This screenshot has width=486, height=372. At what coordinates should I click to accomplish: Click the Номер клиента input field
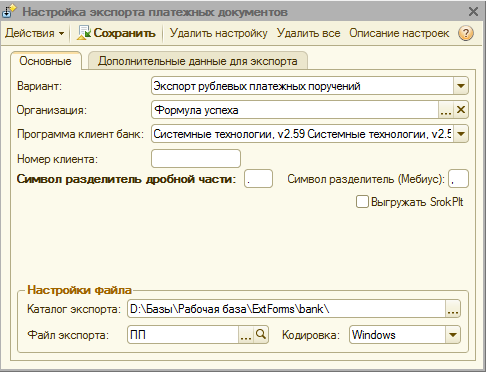click(x=196, y=159)
